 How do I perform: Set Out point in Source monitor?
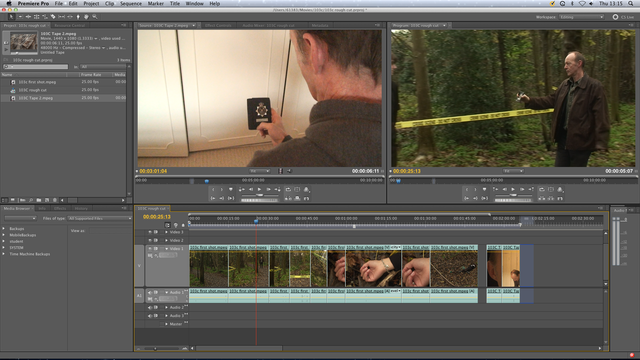222,189
